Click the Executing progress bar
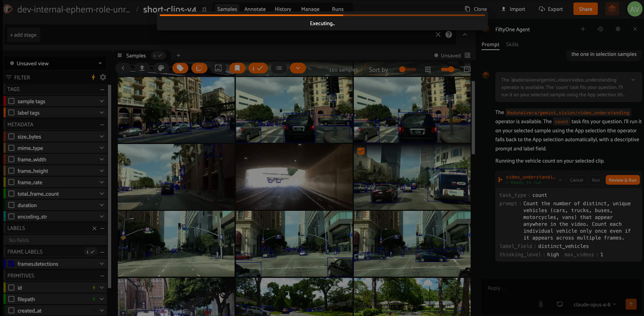Screen dimensions: 644x316 click(x=322, y=15)
